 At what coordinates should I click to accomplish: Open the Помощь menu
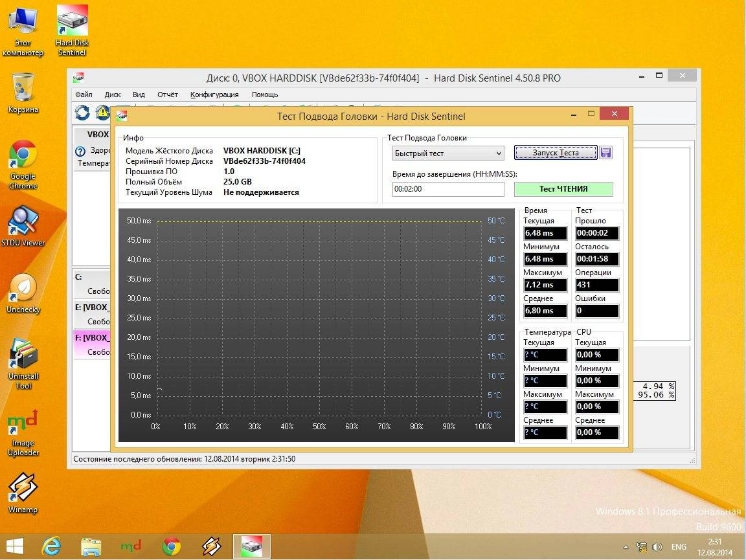tap(265, 95)
